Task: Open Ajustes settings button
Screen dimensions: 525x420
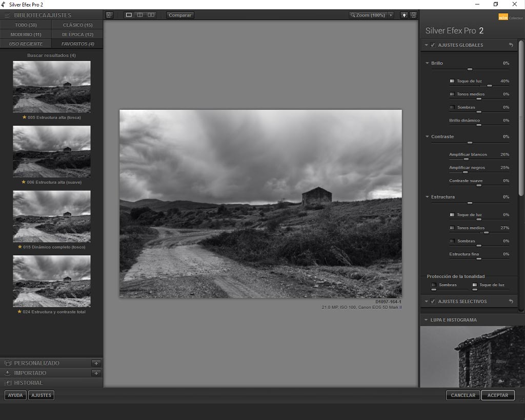Action: click(x=41, y=395)
